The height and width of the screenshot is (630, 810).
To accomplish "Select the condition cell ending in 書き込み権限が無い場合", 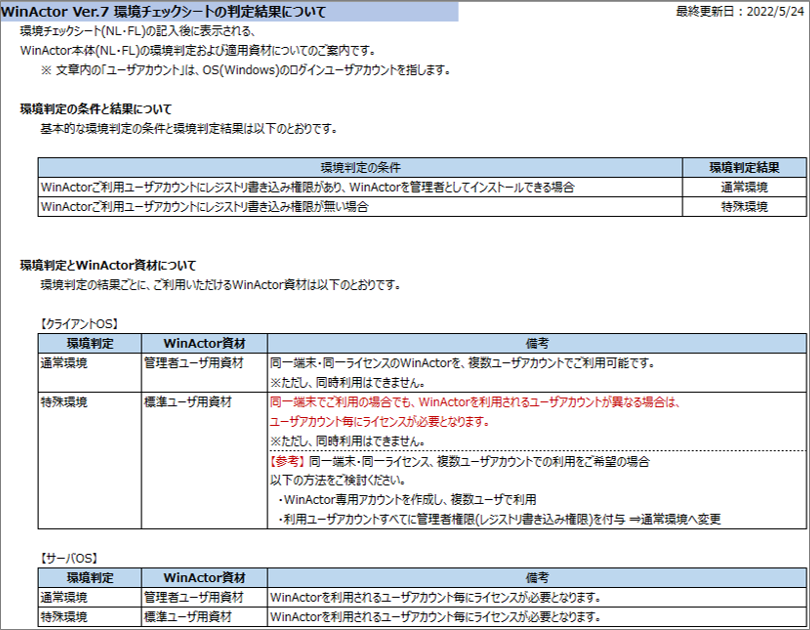I will [x=360, y=207].
